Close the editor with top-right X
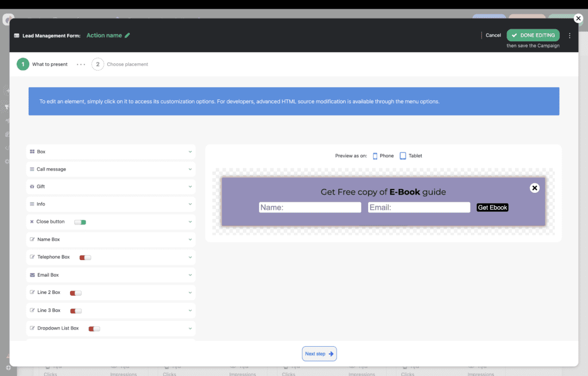 pyautogui.click(x=578, y=18)
